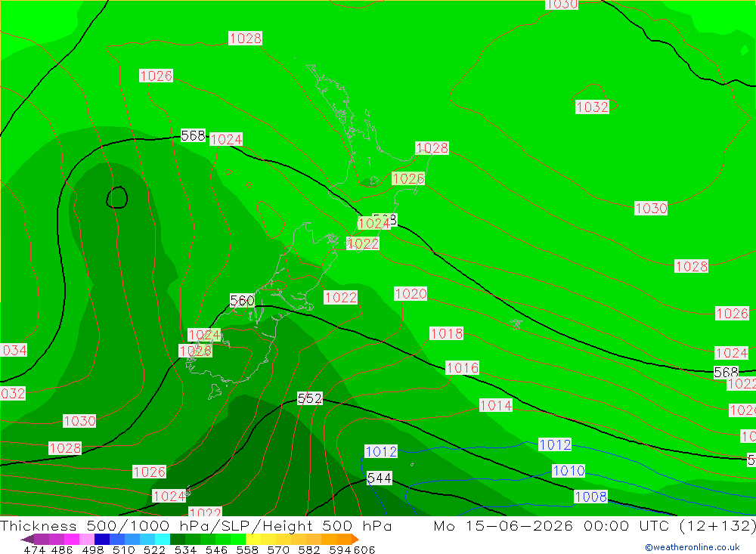Select the 552 height contour label
The height and width of the screenshot is (554, 756).
pos(309,398)
